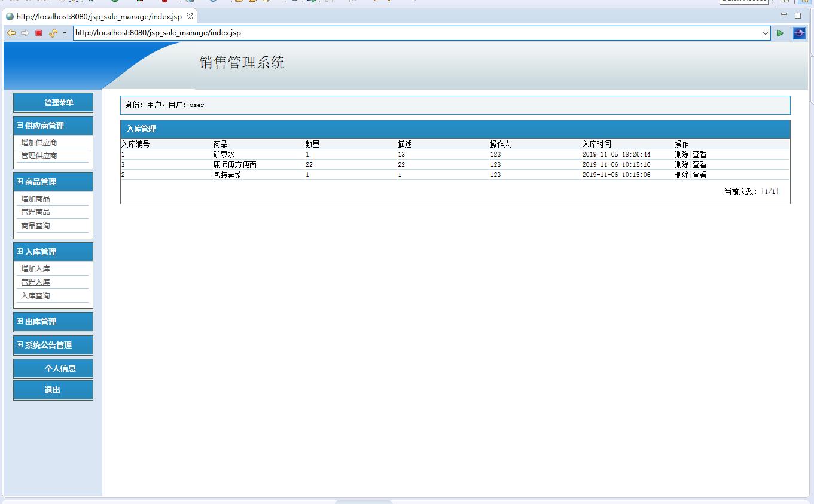Open 个人信息 from the sidebar menu

pyautogui.click(x=53, y=368)
